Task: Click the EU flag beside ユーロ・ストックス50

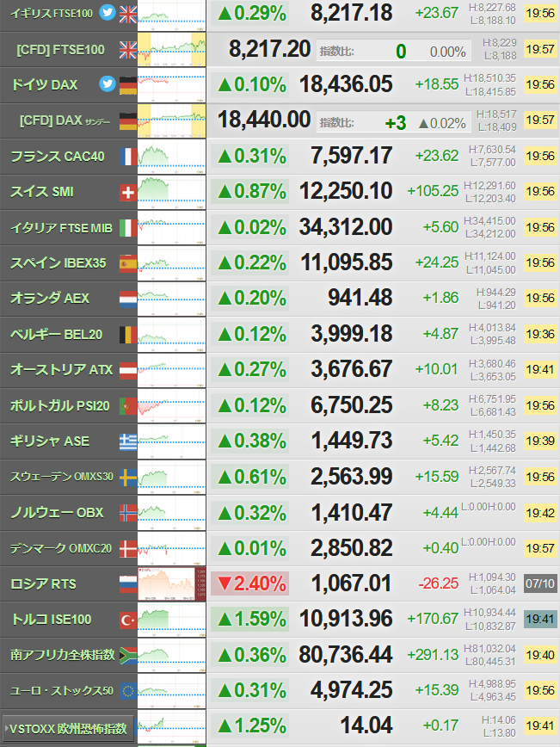Action: point(128,691)
